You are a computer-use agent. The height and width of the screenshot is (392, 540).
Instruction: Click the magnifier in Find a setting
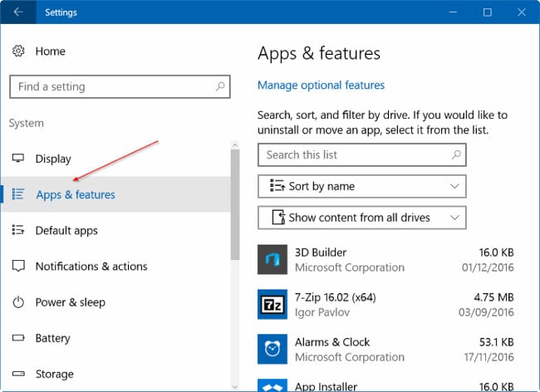(x=220, y=86)
